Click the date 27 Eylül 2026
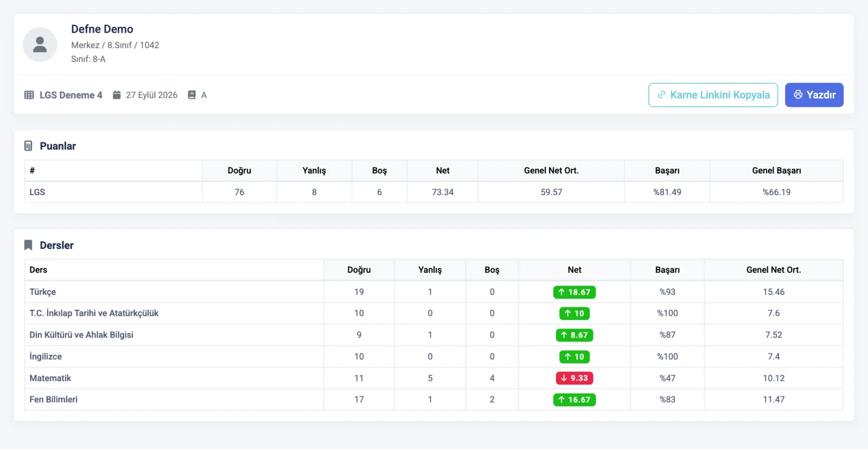 point(152,95)
